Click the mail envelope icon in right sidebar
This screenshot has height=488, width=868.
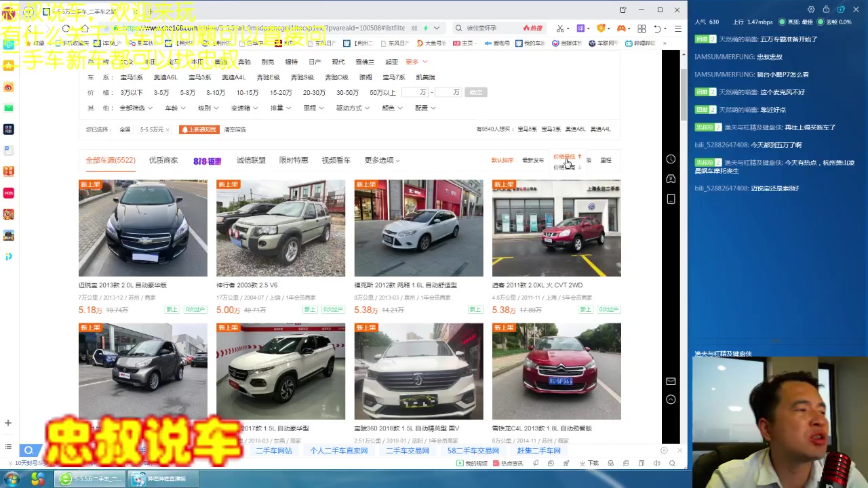[671, 382]
